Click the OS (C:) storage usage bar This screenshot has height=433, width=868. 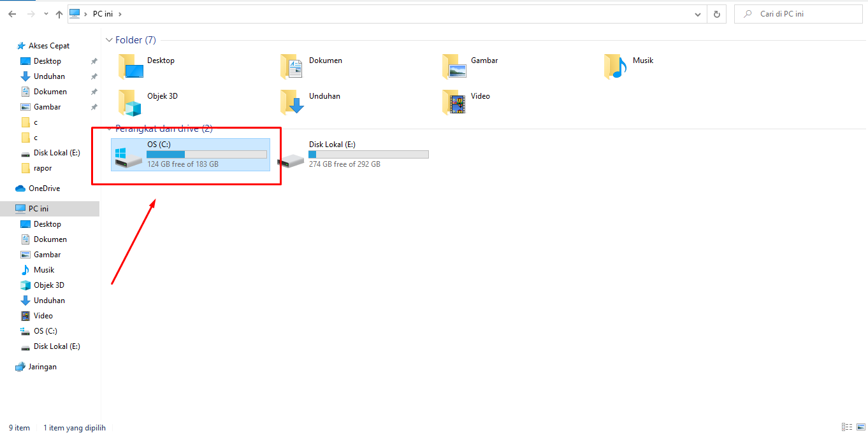(207, 155)
